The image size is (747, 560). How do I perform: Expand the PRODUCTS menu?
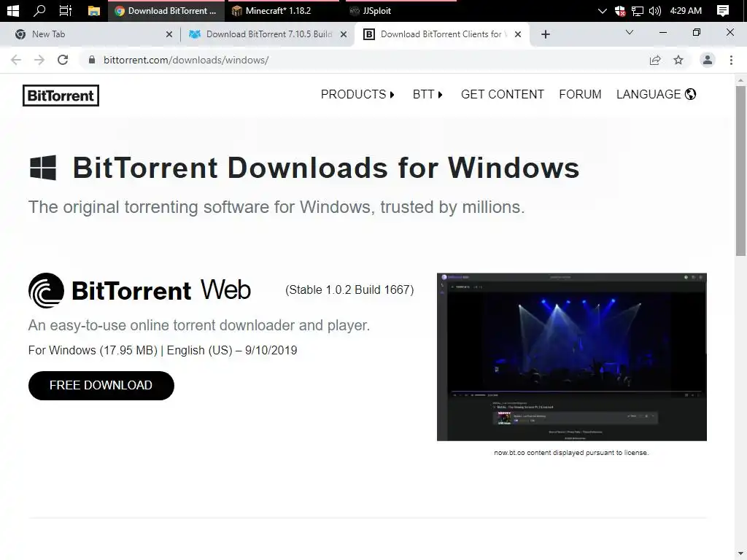[x=357, y=94]
